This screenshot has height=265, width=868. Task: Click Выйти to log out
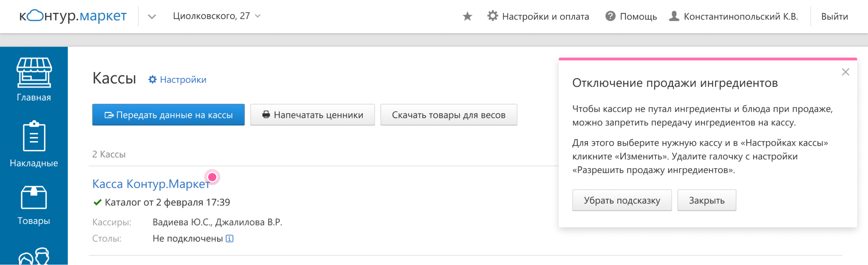pyautogui.click(x=834, y=16)
